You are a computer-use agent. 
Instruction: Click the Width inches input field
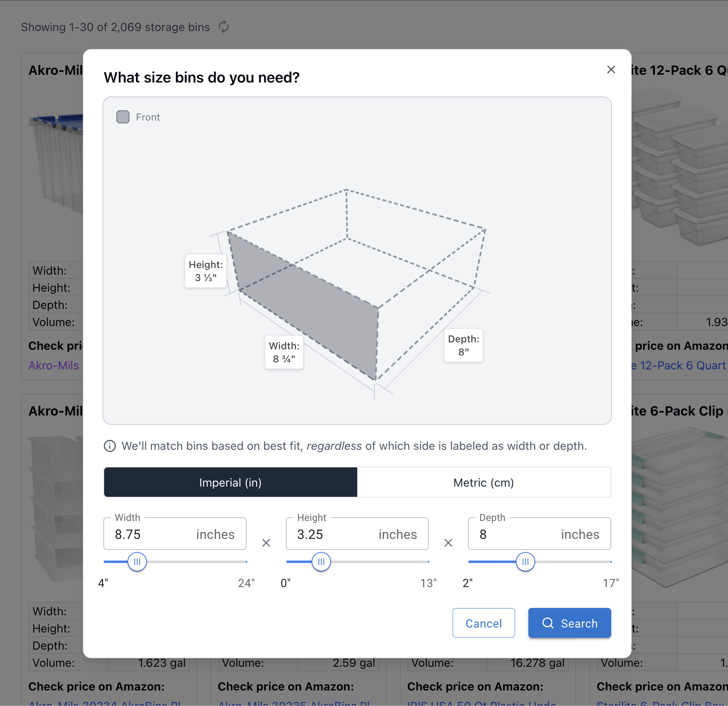point(175,534)
